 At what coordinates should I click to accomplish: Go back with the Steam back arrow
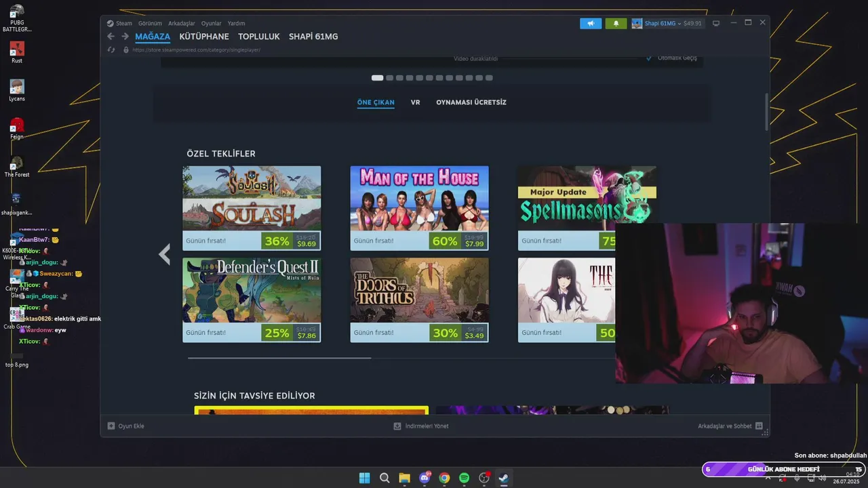111,37
